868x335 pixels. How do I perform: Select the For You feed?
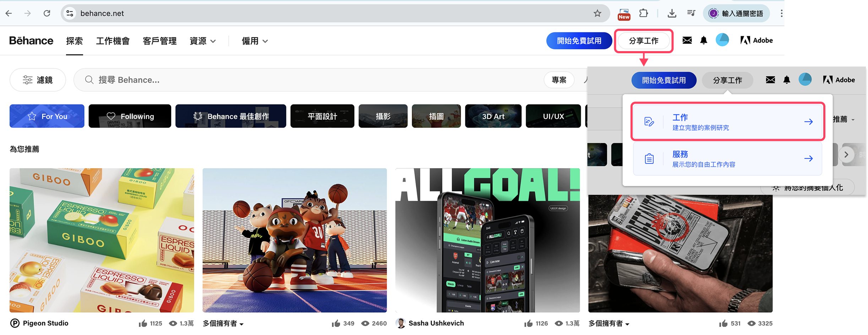(x=47, y=116)
